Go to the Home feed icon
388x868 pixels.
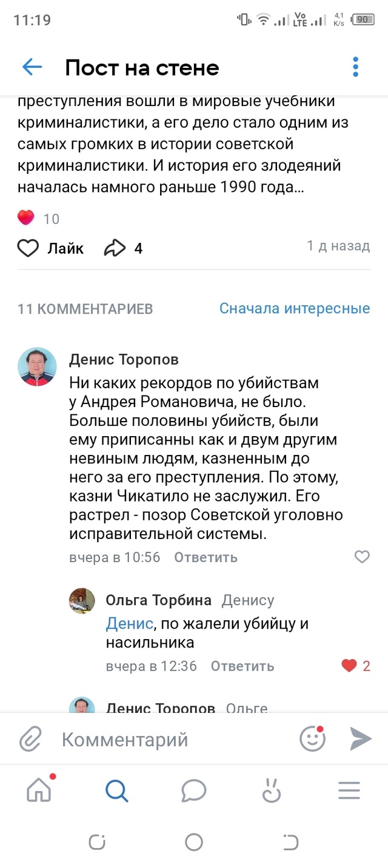pyautogui.click(x=40, y=790)
